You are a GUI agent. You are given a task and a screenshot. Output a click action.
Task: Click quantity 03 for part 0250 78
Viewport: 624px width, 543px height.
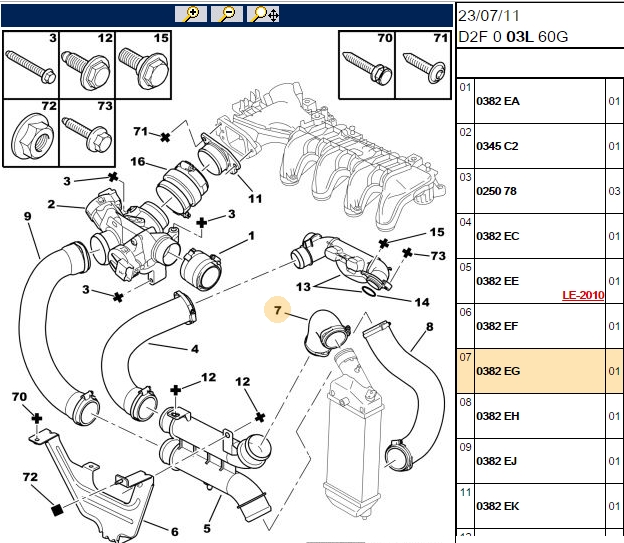click(x=614, y=191)
